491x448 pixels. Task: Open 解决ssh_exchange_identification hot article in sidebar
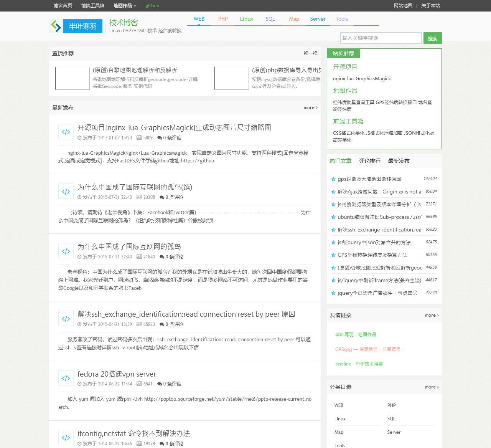pos(379,230)
